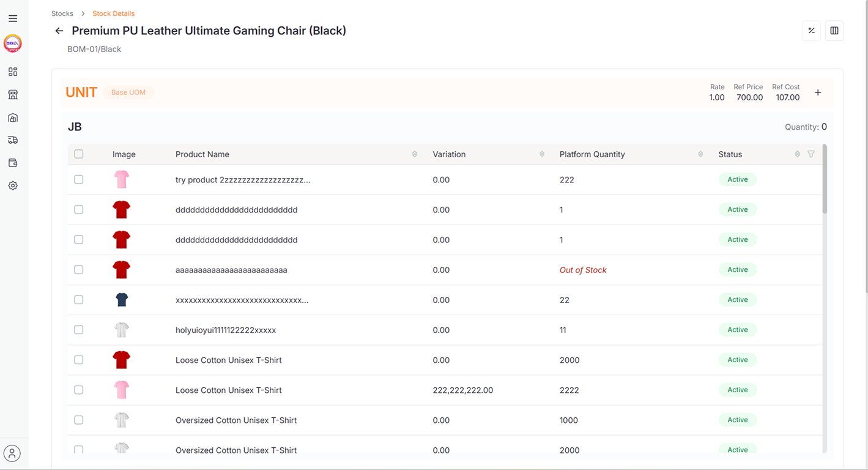This screenshot has width=868, height=470.
Task: Open the hamburger menu in the sidebar
Action: pyautogui.click(x=13, y=19)
